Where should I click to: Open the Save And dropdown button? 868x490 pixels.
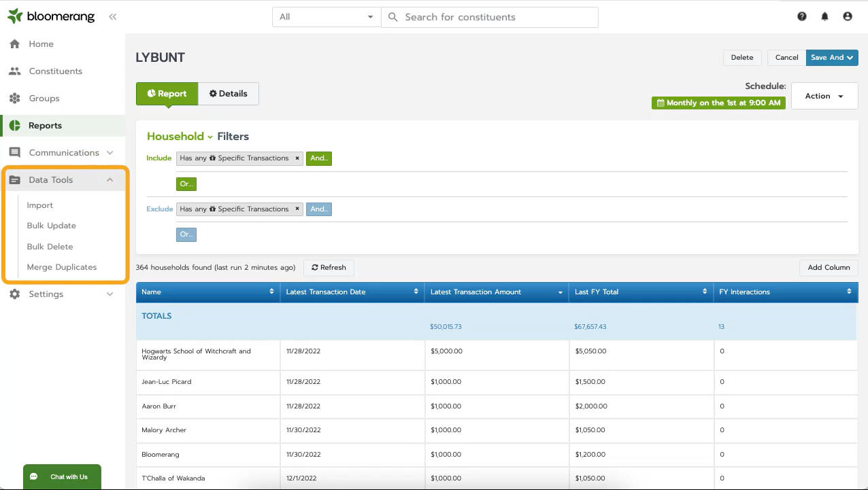point(832,58)
